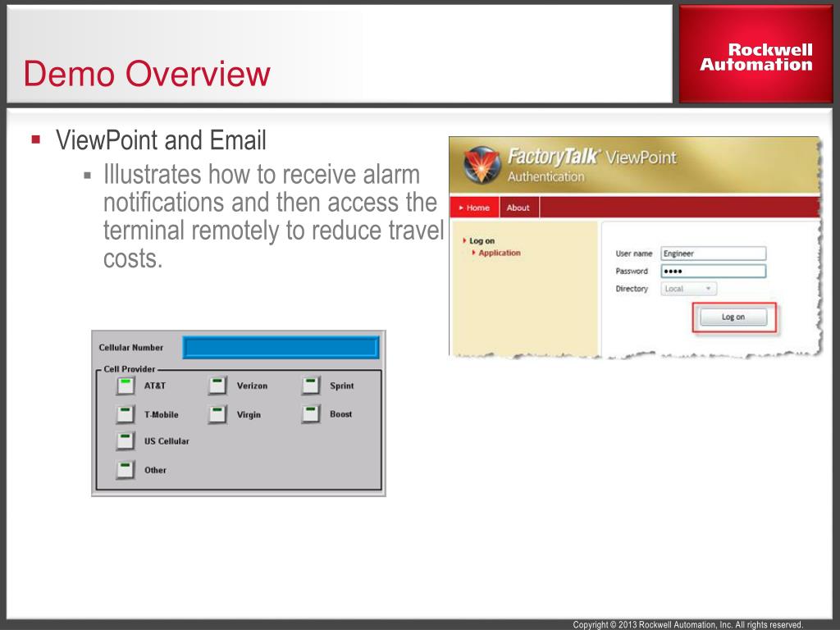Click the Log on button
The image size is (840, 630).
(733, 317)
